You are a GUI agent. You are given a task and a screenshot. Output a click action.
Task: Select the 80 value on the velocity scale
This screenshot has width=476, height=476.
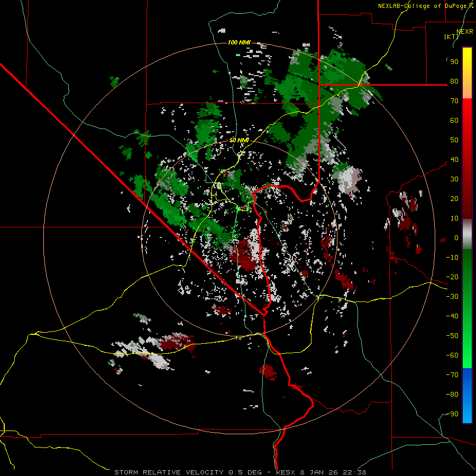coord(454,81)
